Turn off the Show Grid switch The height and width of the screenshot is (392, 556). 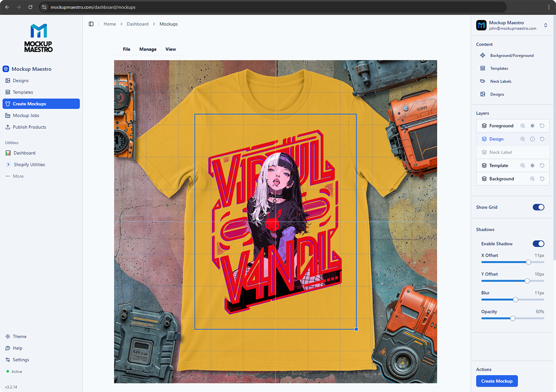point(538,207)
